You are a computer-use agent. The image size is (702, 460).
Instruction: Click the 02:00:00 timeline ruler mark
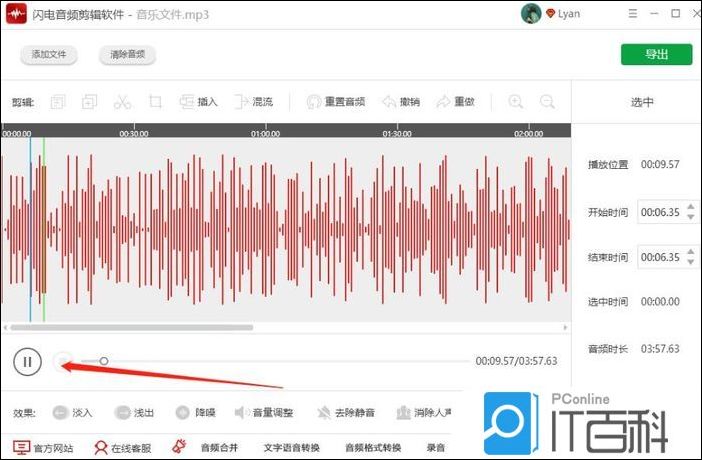click(x=529, y=133)
